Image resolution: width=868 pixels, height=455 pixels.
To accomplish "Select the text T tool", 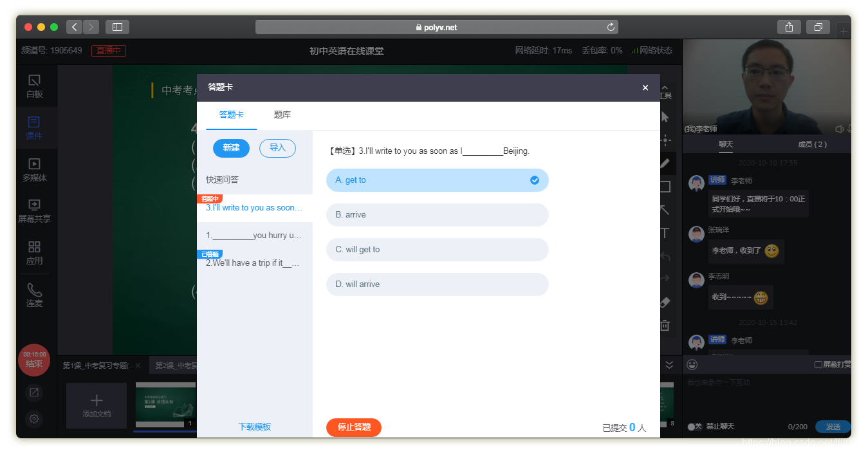I will (665, 233).
